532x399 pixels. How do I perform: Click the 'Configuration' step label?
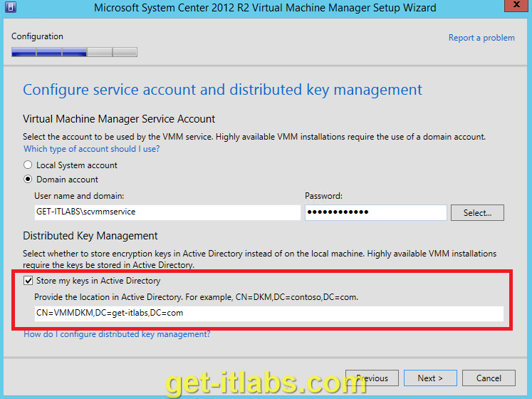[x=37, y=36]
